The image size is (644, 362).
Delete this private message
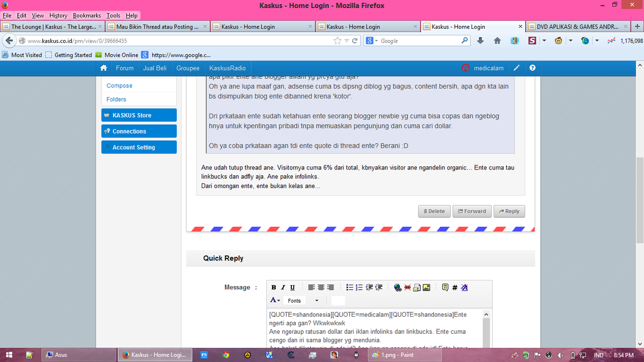(434, 211)
